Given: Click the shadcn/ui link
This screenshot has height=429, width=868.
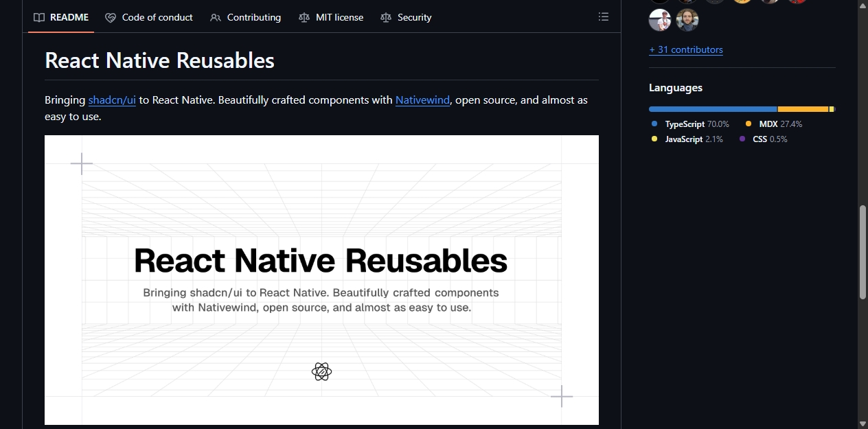Looking at the screenshot, I should pos(112,100).
